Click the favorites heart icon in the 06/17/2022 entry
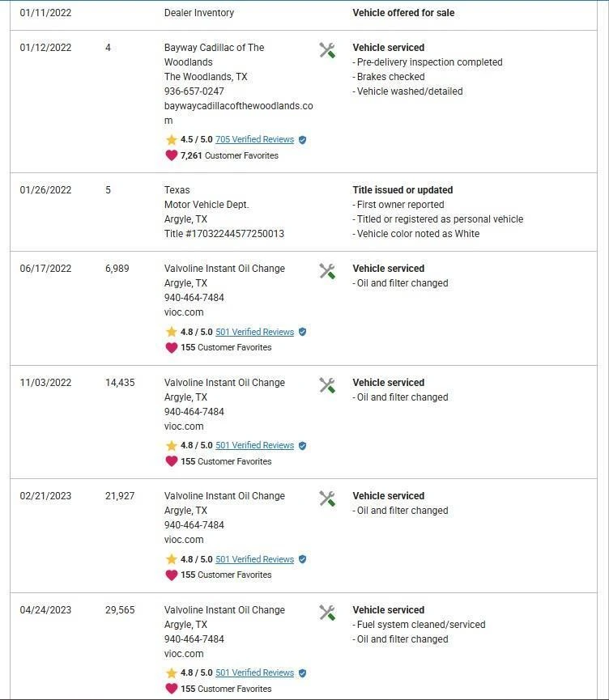This screenshot has height=700, width=609. [171, 347]
